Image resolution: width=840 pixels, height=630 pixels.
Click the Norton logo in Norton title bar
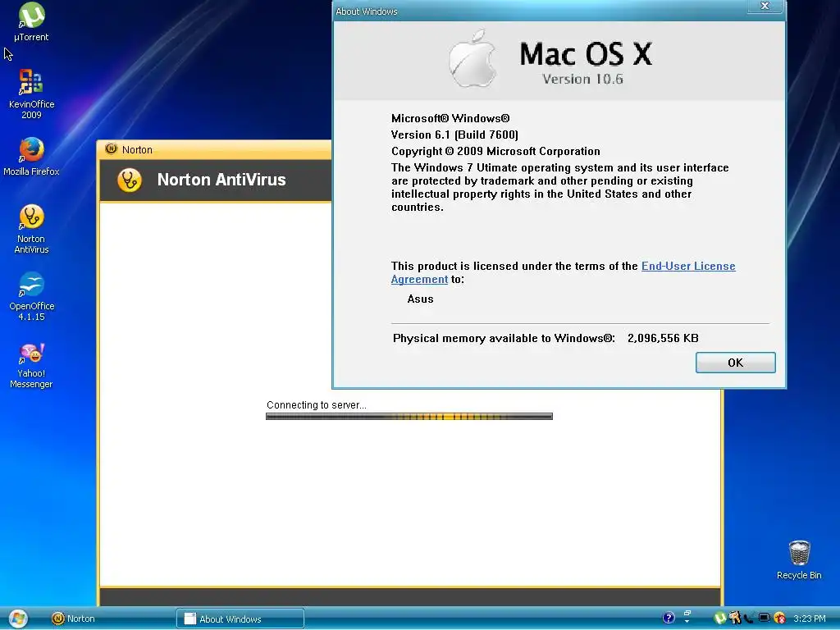pyautogui.click(x=111, y=149)
